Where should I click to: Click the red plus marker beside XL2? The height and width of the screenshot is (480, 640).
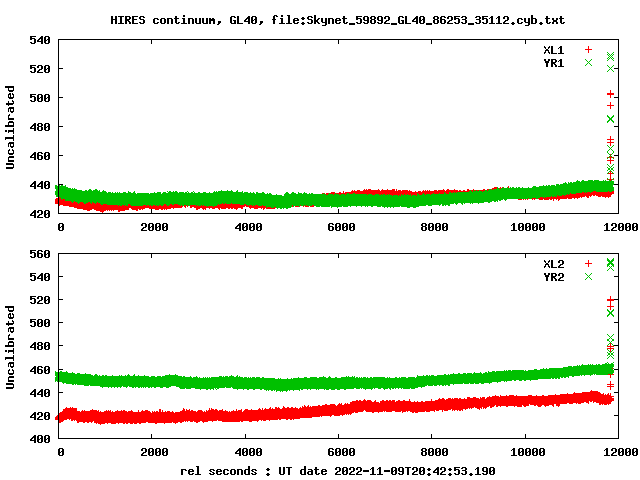pos(588,263)
